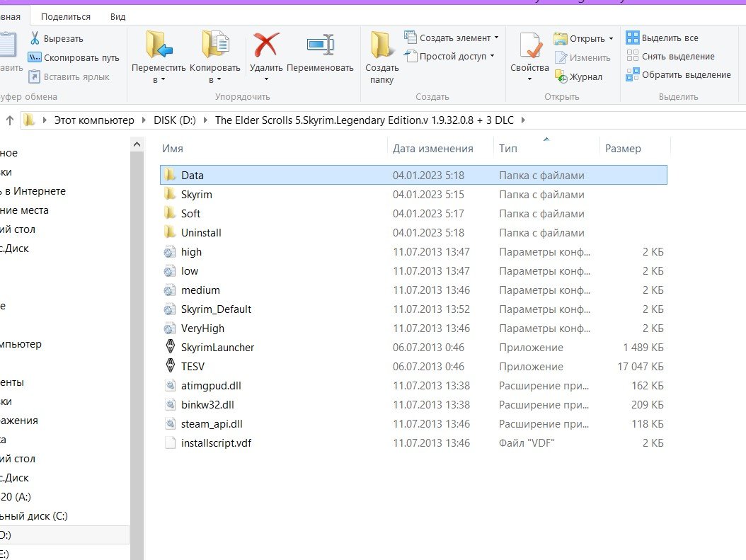Click the red X Delete icon

(265, 46)
